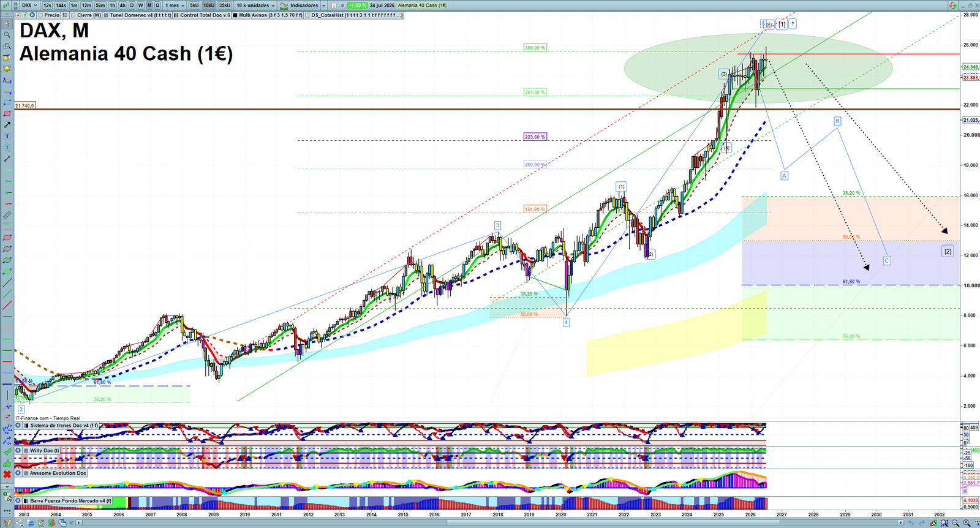Click the Sistema de trenes Doc v4 label
This screenshot has height=528, width=980.
[64, 425]
